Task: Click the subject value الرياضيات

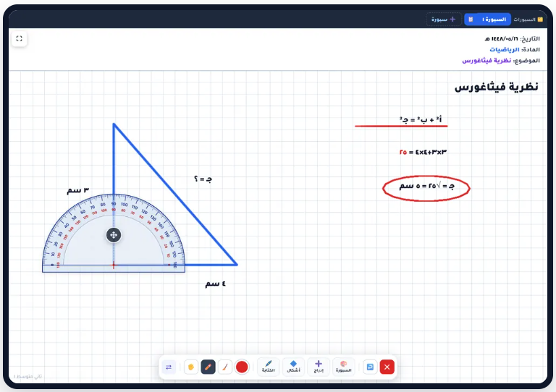Action: coord(505,50)
